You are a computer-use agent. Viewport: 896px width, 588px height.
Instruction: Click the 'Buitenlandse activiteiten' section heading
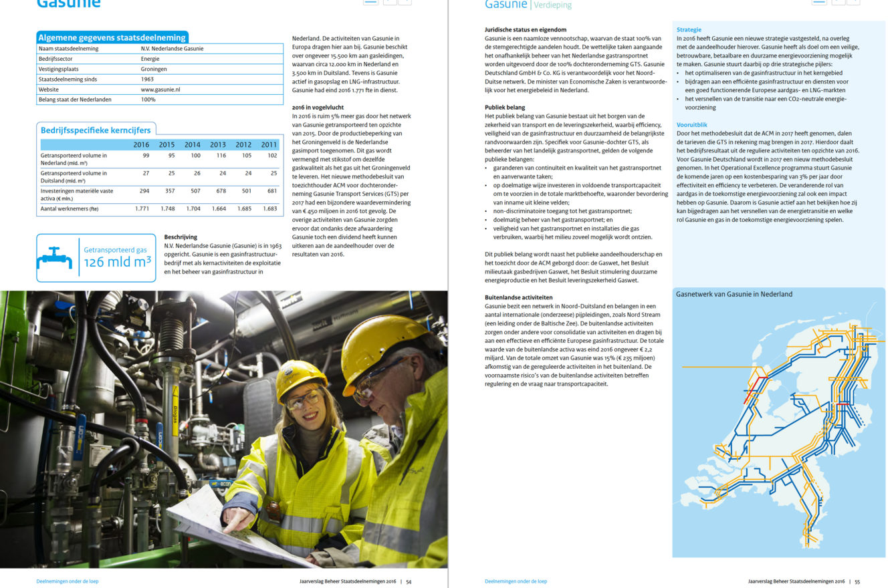519,297
